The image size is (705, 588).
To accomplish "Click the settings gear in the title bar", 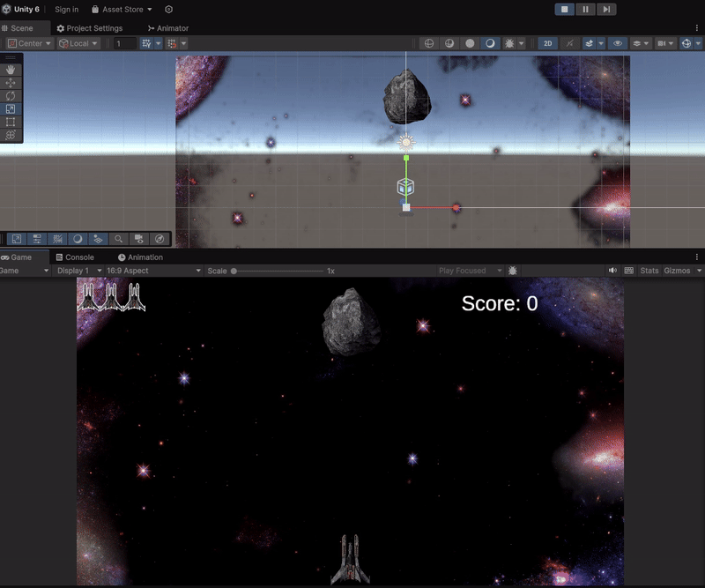I will click(167, 9).
